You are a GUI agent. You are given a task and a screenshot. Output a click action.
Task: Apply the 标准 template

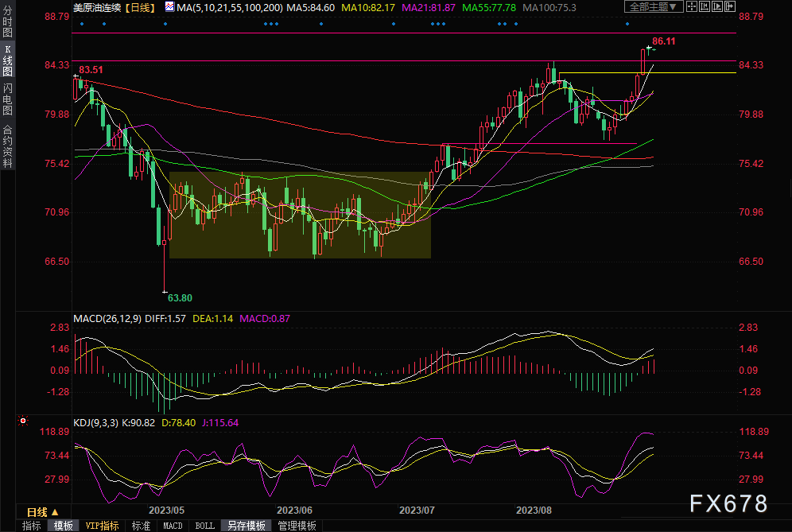[x=141, y=526]
